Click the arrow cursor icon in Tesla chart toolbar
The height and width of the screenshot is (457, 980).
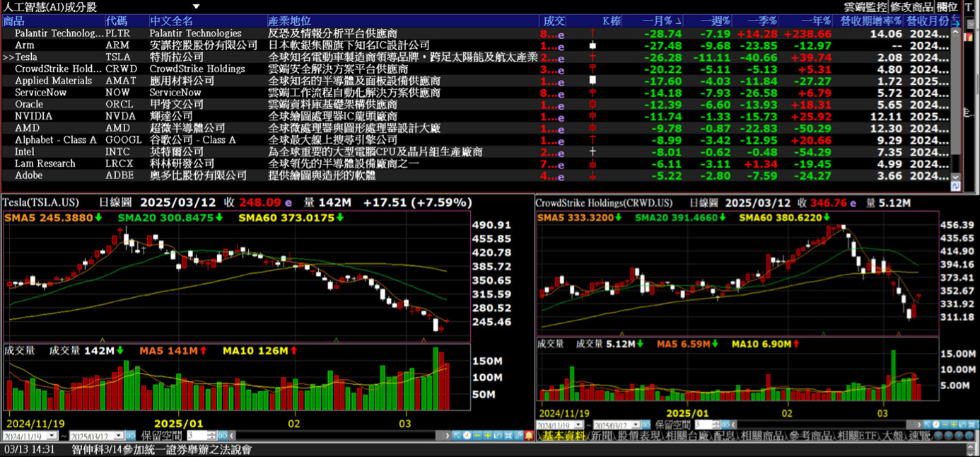457,435
